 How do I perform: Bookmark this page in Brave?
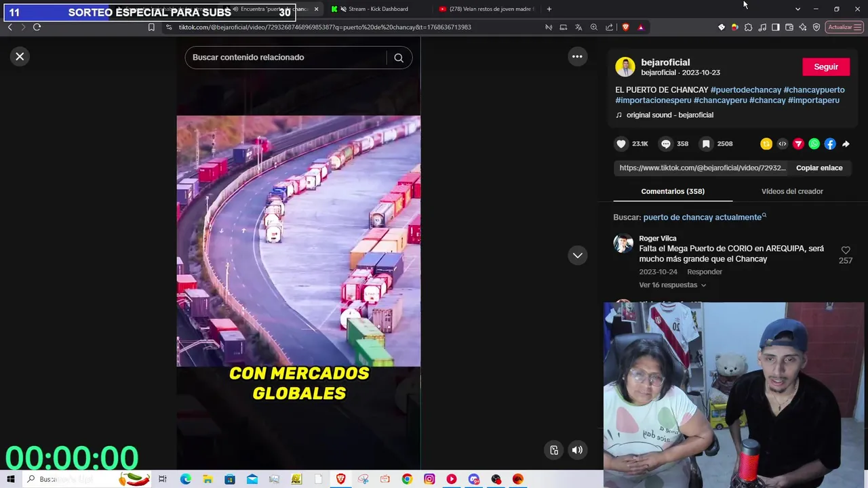(151, 27)
